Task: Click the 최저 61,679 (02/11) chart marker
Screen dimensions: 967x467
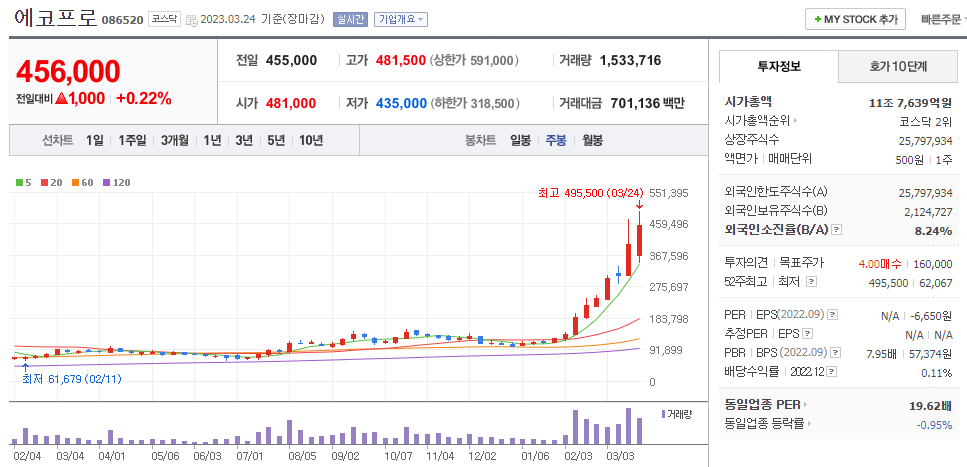Action: [72, 379]
